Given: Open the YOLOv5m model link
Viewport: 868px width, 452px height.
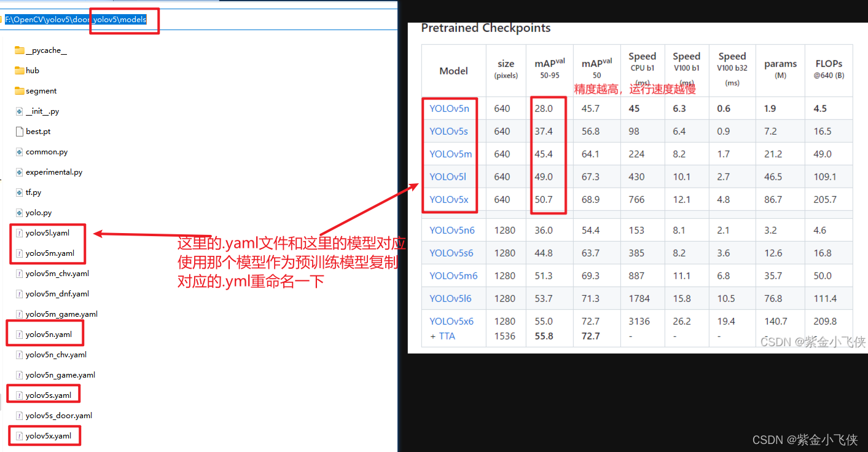Looking at the screenshot, I should pyautogui.click(x=450, y=154).
